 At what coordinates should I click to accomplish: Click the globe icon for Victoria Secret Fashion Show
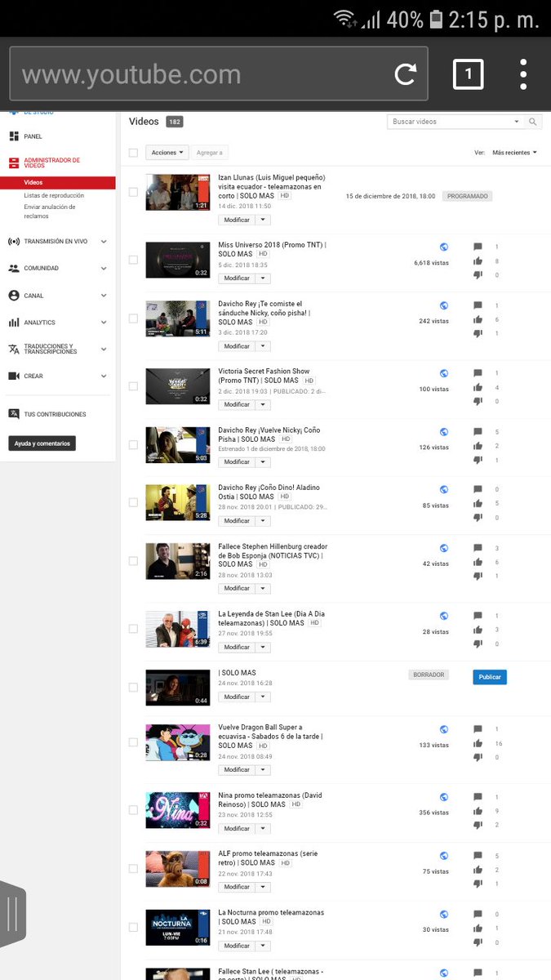tap(444, 373)
